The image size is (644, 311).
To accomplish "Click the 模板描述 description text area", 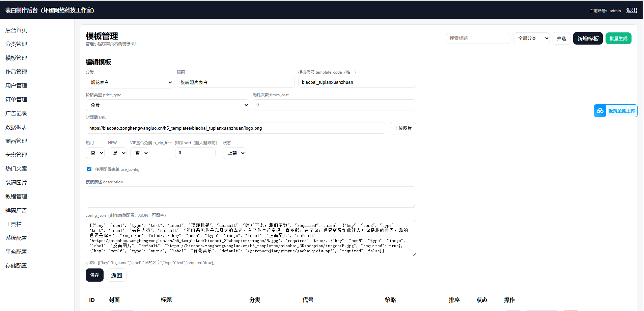I will pyautogui.click(x=251, y=197).
